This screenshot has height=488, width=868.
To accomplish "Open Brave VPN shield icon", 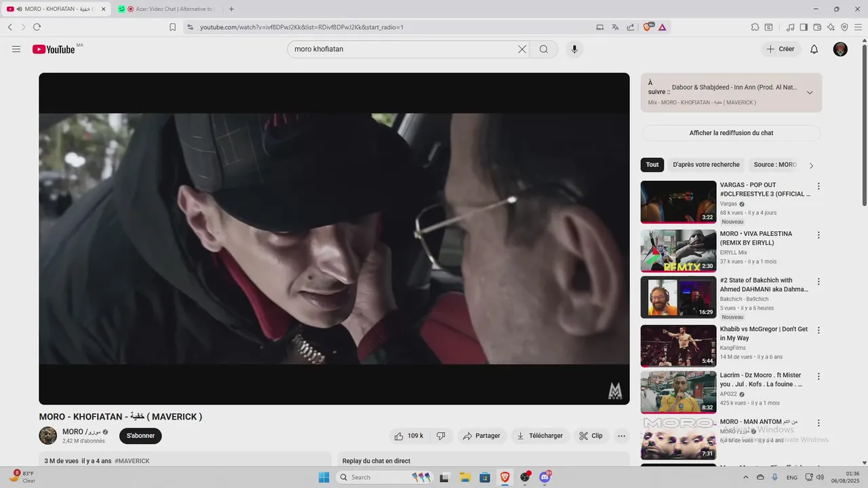I will pos(844,27).
